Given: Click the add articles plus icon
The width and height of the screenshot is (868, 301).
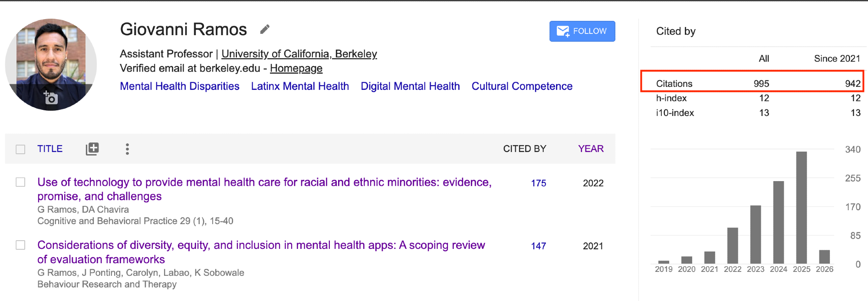Looking at the screenshot, I should pos(92,149).
